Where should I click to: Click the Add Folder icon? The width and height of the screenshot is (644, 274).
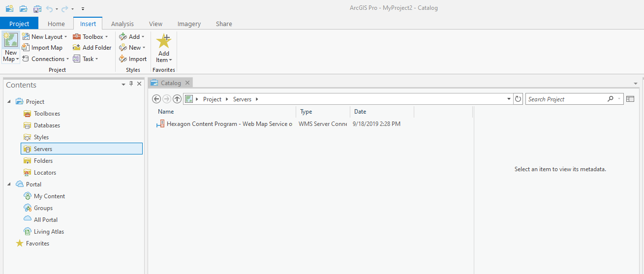pyautogui.click(x=77, y=48)
